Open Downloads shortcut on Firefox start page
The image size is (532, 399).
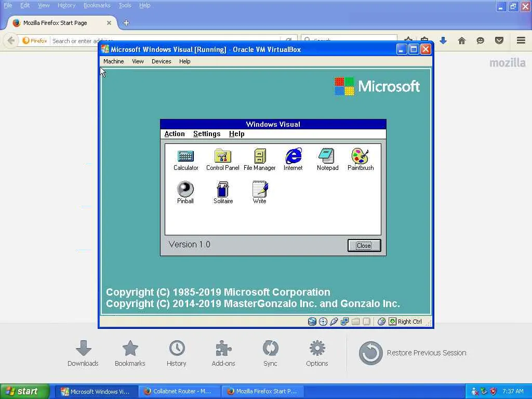click(83, 353)
